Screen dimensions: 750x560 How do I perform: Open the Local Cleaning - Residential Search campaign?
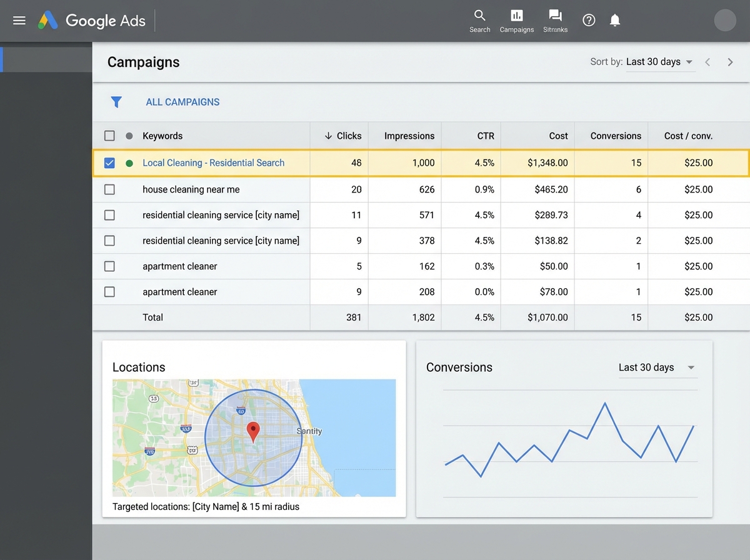click(213, 162)
